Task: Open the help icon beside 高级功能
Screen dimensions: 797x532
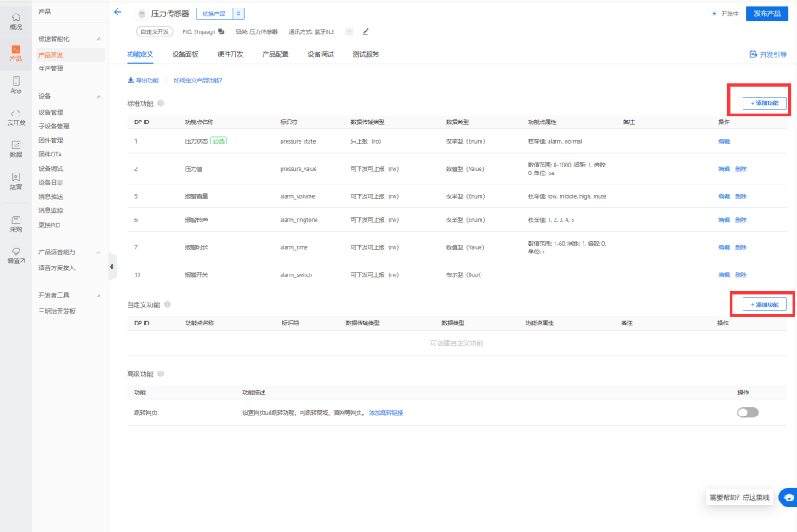Action: click(x=161, y=374)
